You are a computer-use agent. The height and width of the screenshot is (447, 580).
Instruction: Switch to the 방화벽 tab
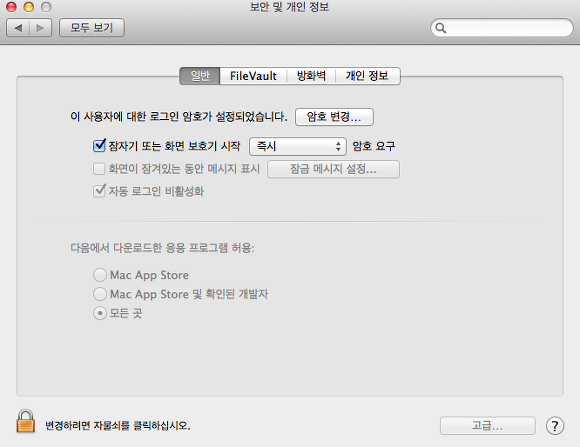[x=311, y=76]
